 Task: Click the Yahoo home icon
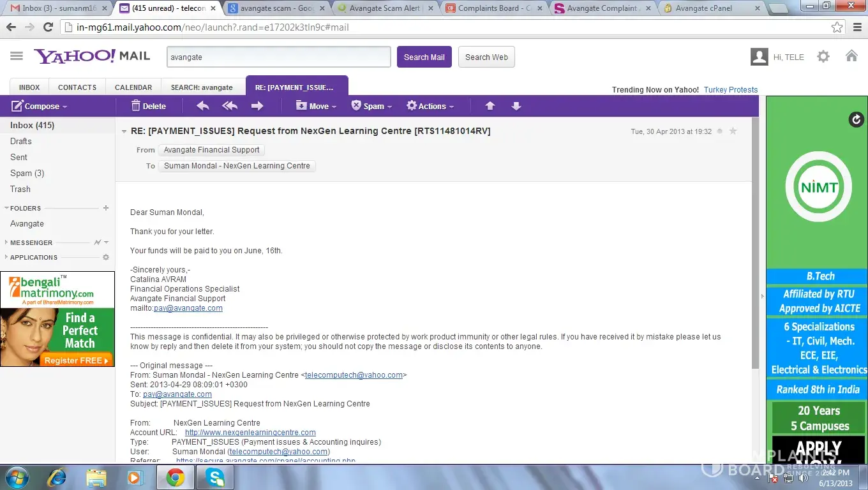tap(851, 56)
